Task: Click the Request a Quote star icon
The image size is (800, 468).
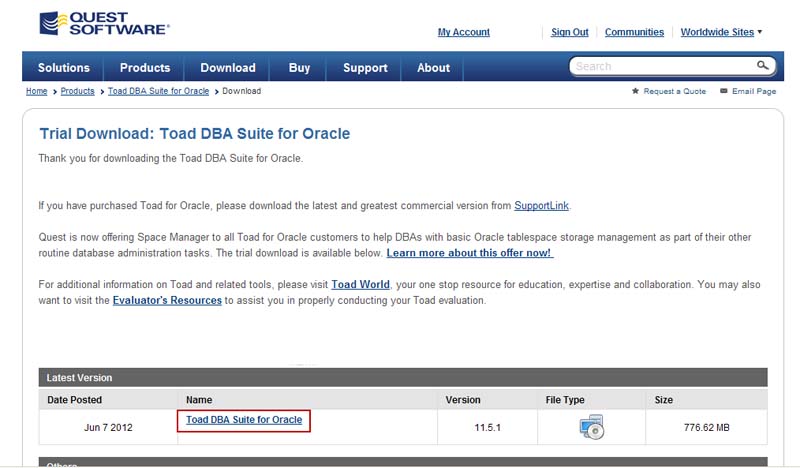Action: coord(635,91)
